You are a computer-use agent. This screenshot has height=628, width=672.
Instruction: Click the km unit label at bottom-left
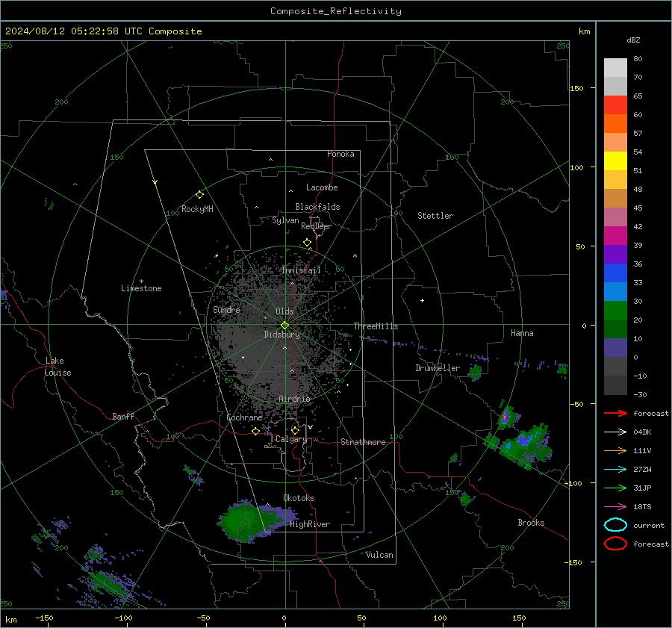10,620
